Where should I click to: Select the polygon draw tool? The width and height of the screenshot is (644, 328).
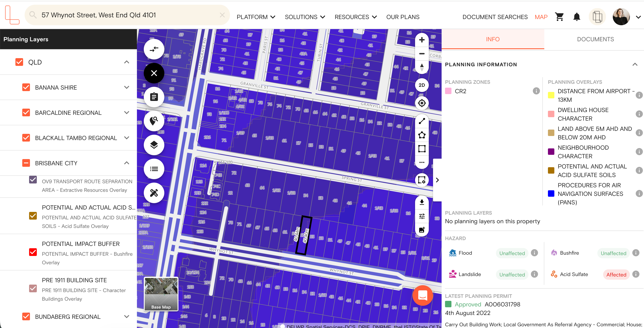[x=421, y=135]
